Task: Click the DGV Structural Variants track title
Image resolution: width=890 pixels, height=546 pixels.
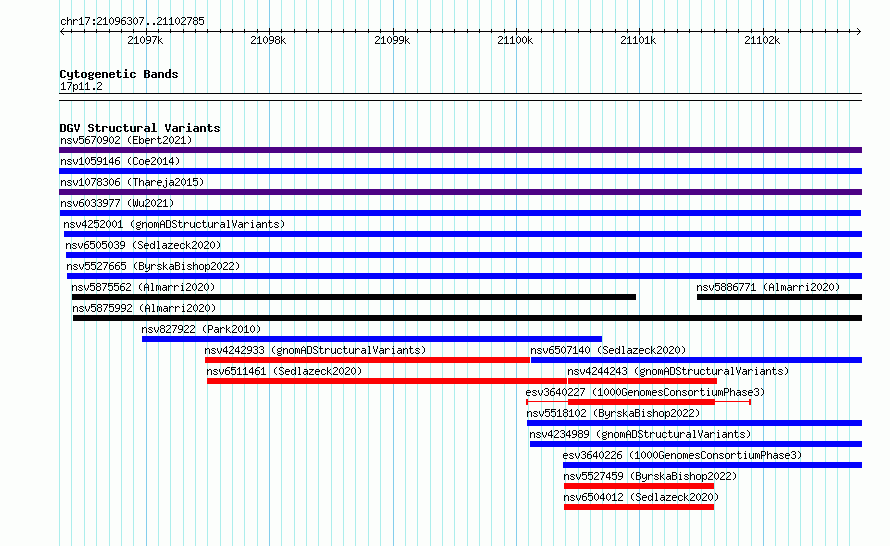Action: pos(140,128)
